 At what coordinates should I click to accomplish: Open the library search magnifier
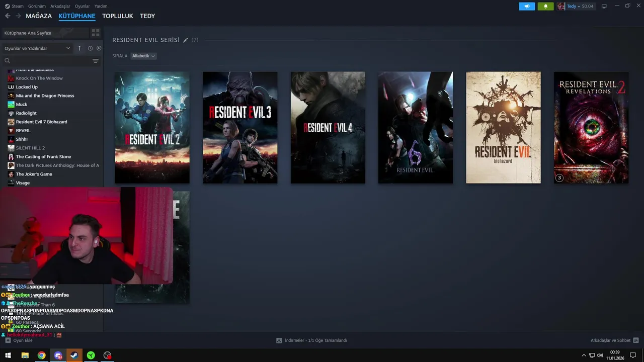click(x=8, y=61)
